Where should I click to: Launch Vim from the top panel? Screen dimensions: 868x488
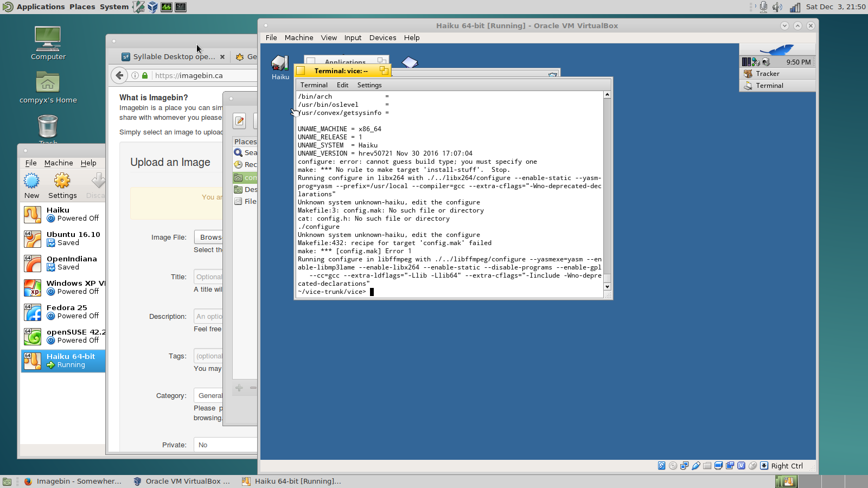coord(139,7)
